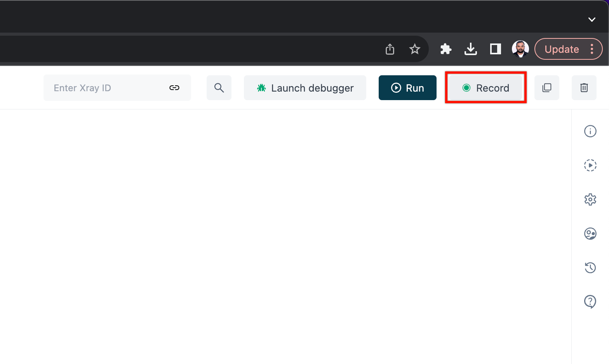
Task: Click the Record button
Action: coord(485,88)
